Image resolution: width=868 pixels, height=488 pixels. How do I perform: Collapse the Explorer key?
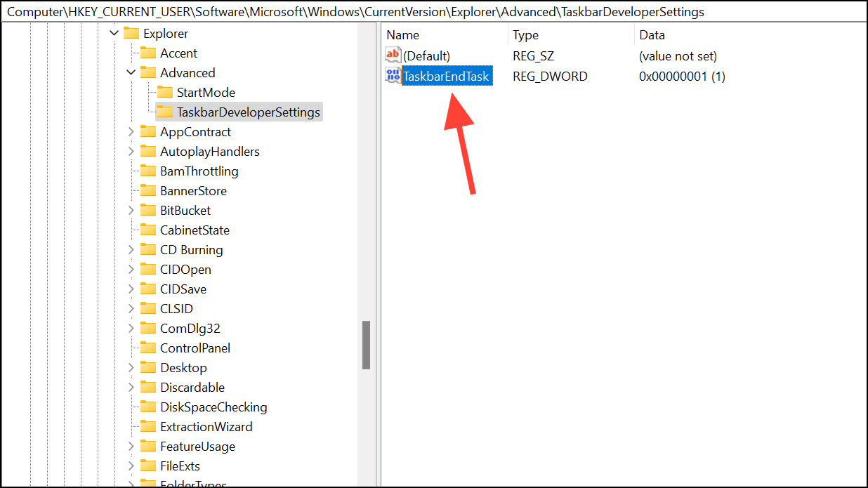coord(114,33)
